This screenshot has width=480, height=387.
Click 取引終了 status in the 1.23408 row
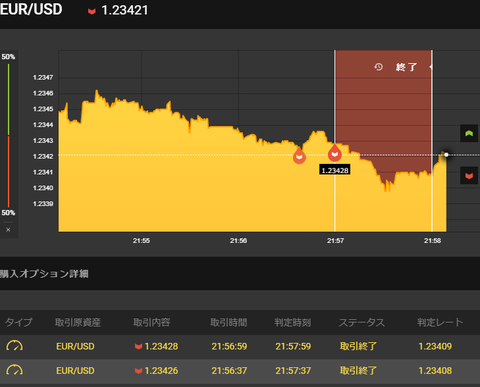click(358, 371)
